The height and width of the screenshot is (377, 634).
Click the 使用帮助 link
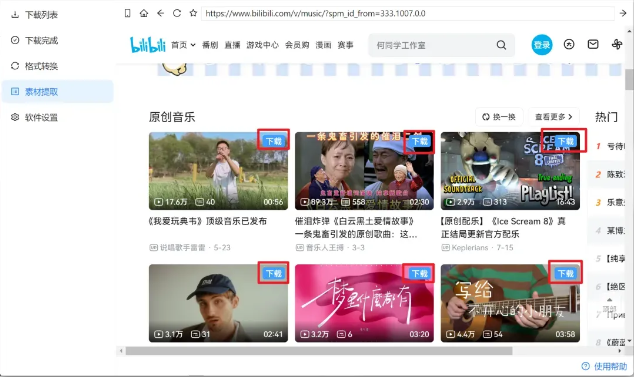tap(604, 366)
